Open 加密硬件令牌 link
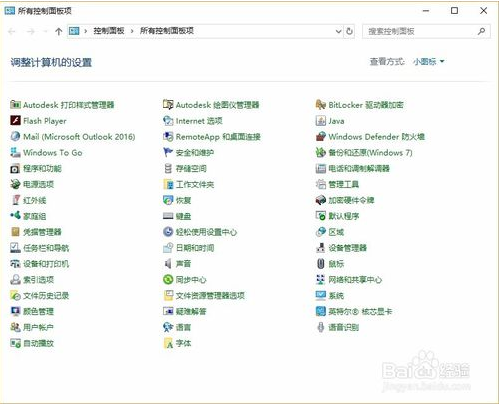Image resolution: width=500 pixels, height=405 pixels. (351, 200)
